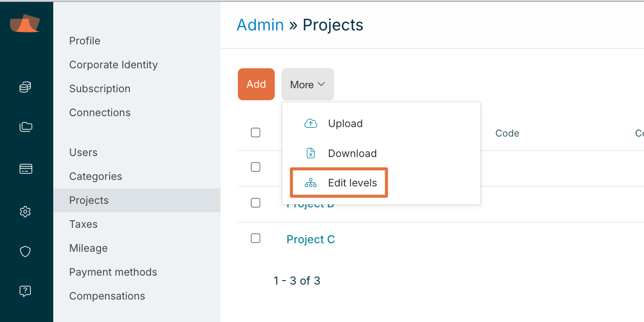
Task: Toggle the select-all checkbox in table header
Action: point(256,133)
